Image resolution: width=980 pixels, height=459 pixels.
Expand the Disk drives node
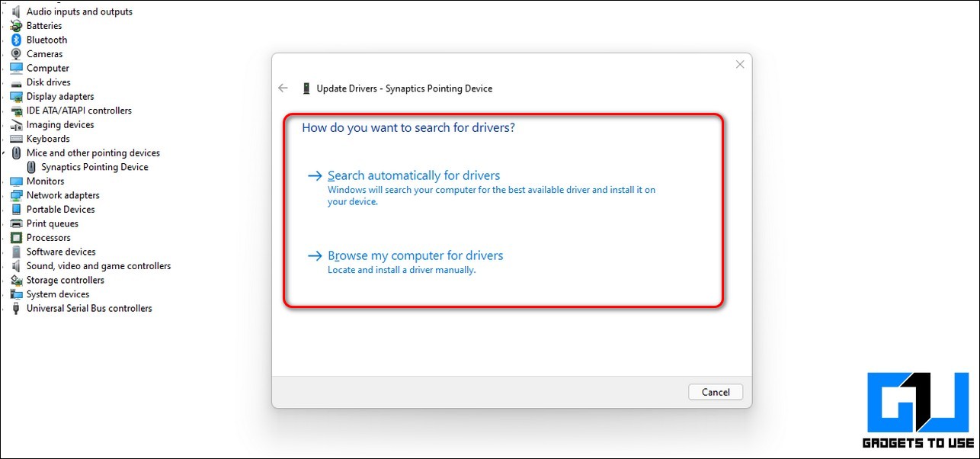4,82
